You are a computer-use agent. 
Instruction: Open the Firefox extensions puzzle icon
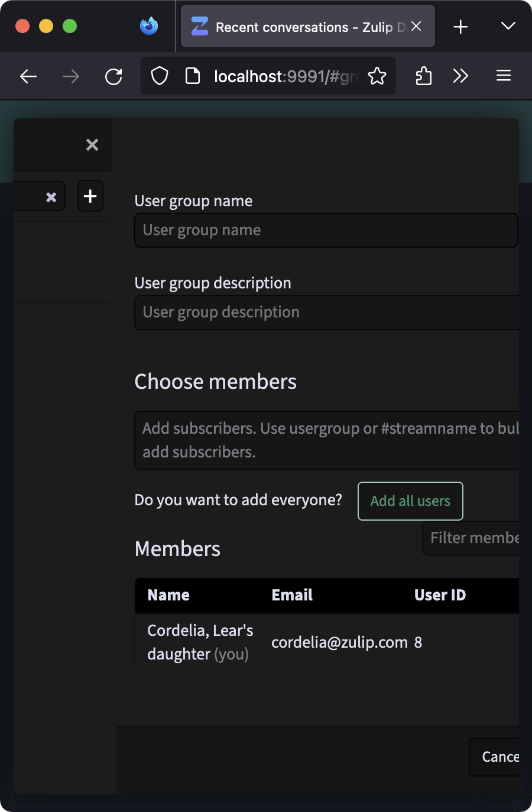[x=423, y=76]
